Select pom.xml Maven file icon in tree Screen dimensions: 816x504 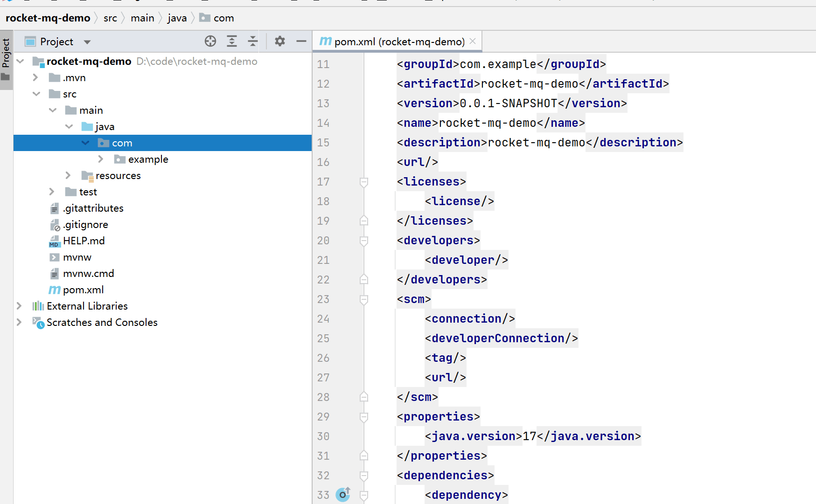55,290
